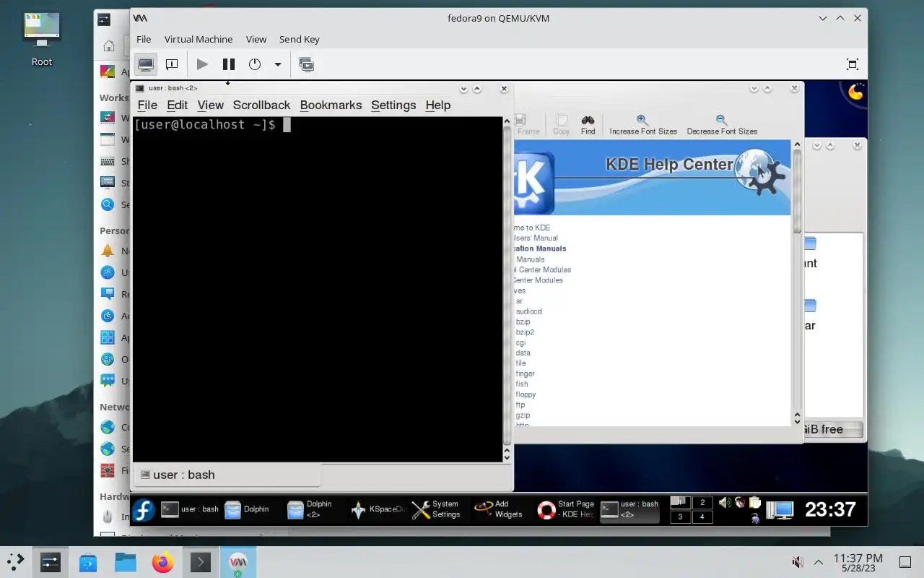Click Decrease Font Sizes in Help Center
The image size is (924, 578).
click(722, 124)
